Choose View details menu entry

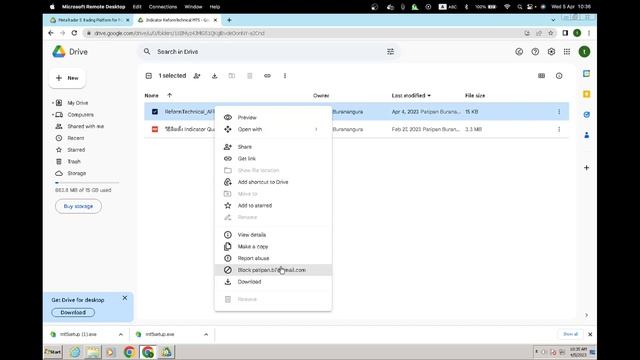click(x=273, y=235)
